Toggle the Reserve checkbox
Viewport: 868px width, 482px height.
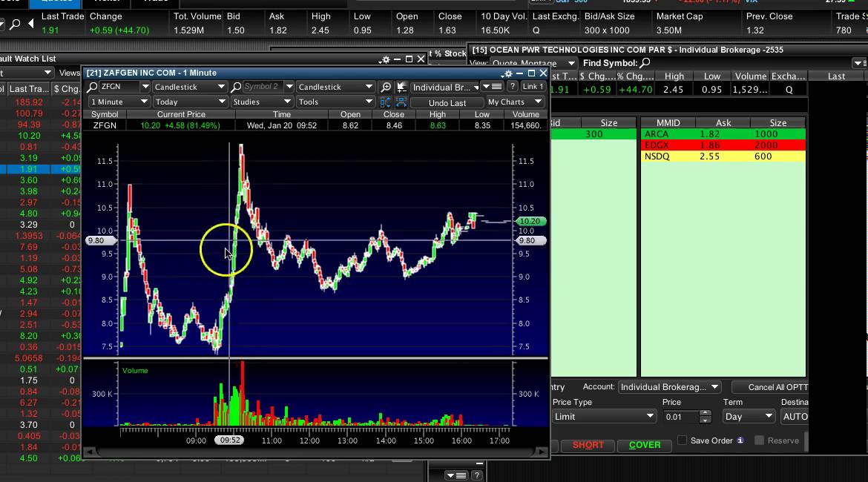[x=760, y=440]
